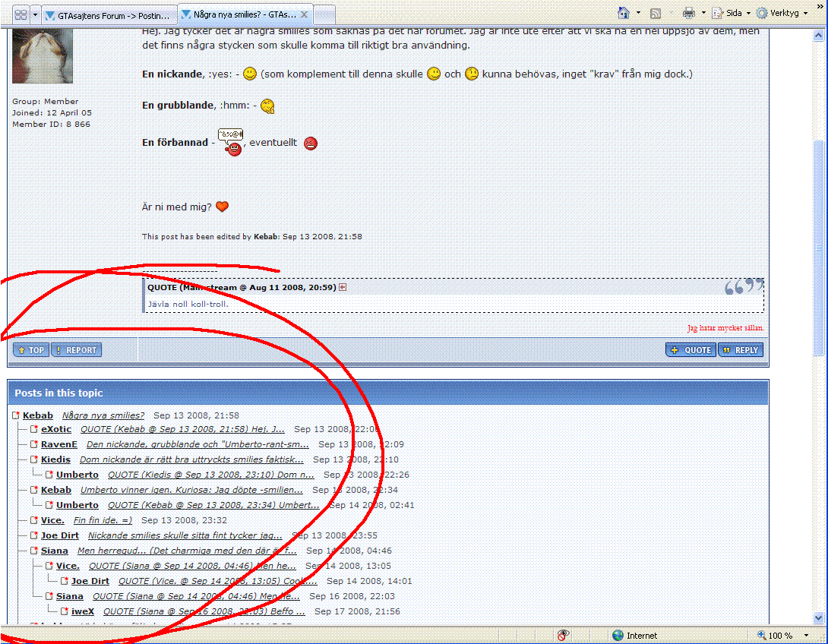Screen dimensions: 828x644
Task: Click the timestamp Sep 17 2008, 21:56
Action: pyautogui.click(x=358, y=611)
